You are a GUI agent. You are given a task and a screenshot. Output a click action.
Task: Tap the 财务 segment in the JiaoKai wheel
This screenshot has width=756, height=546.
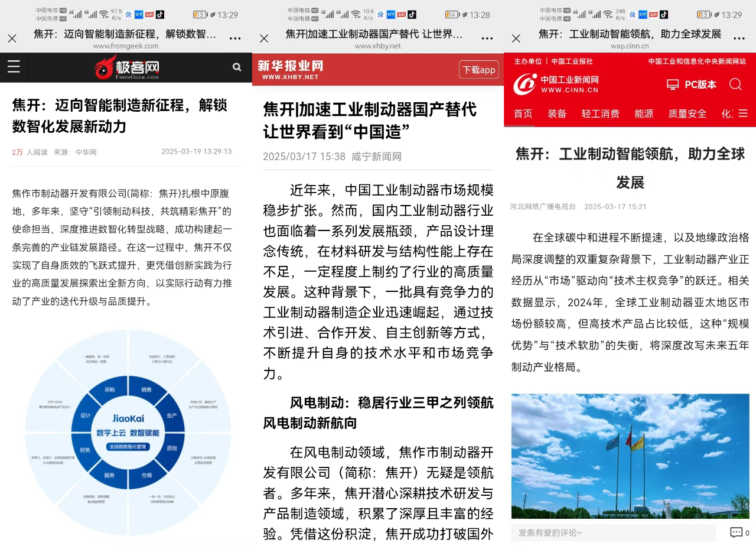(86, 450)
